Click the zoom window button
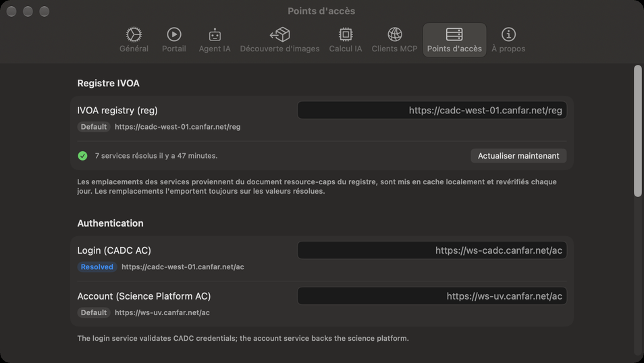The width and height of the screenshot is (644, 363). [45, 11]
